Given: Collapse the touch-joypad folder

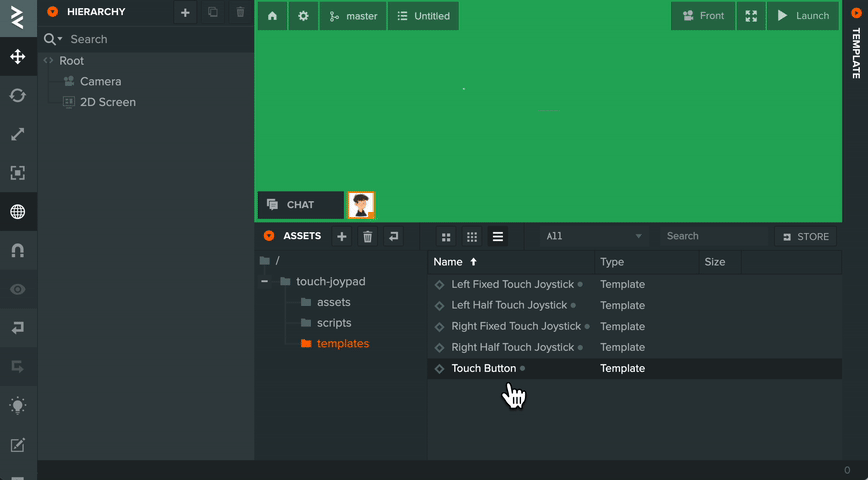Looking at the screenshot, I should coord(265,281).
